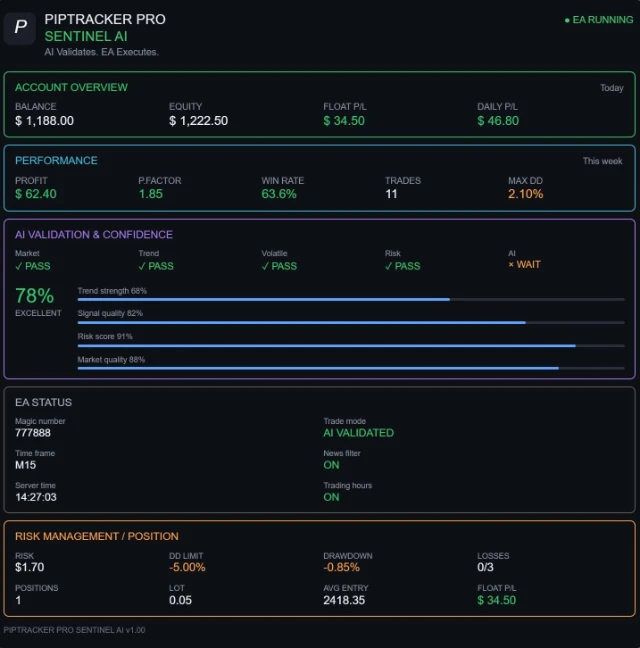The height and width of the screenshot is (648, 640).
Task: Click the Trend strength 68% progress bar
Action: click(x=351, y=300)
